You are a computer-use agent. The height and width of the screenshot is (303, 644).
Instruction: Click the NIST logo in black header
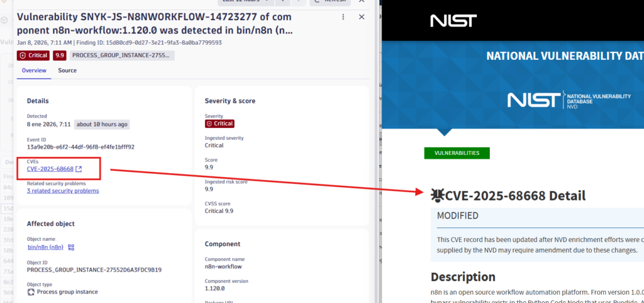453,21
